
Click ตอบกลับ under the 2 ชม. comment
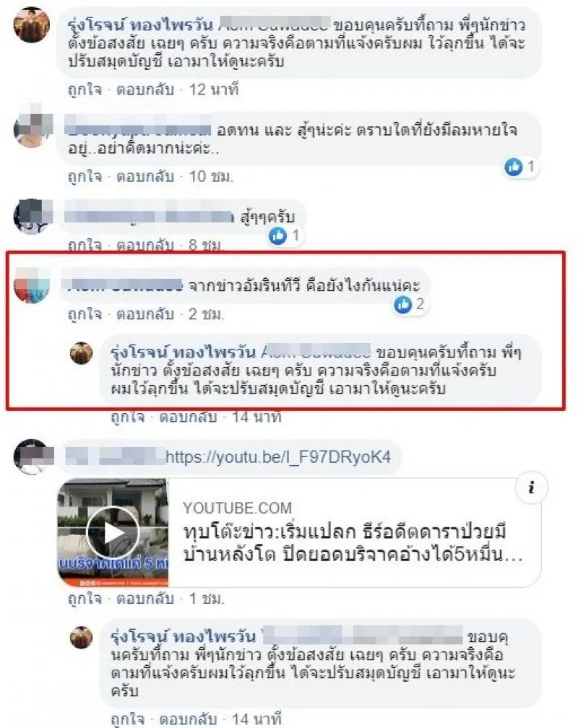tap(145, 314)
